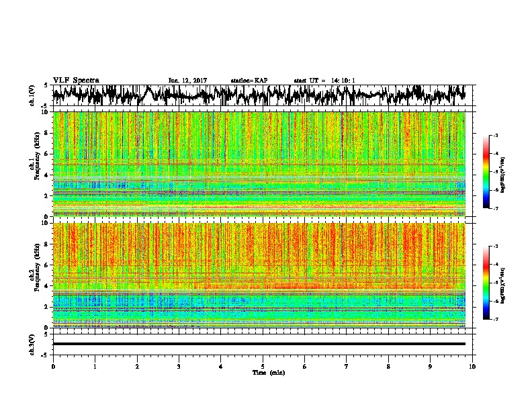Click time axis tick label '9'

tap(430, 366)
